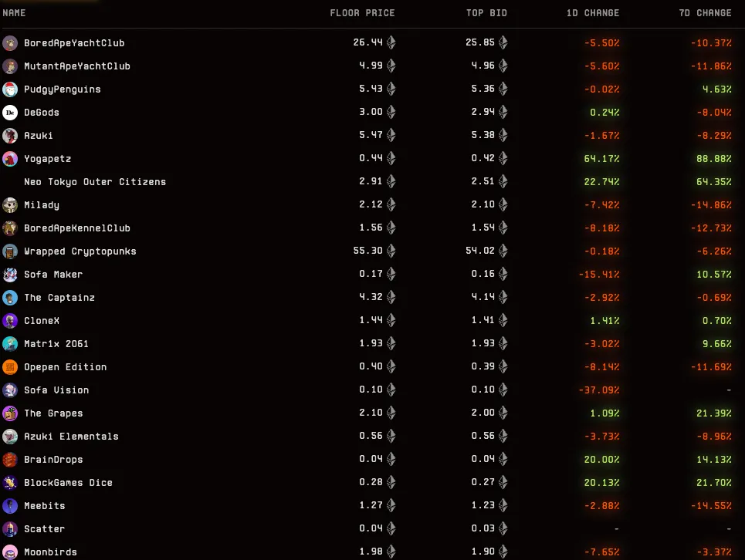The height and width of the screenshot is (560, 745).
Task: Click the CloneX avatar icon
Action: pos(10,321)
